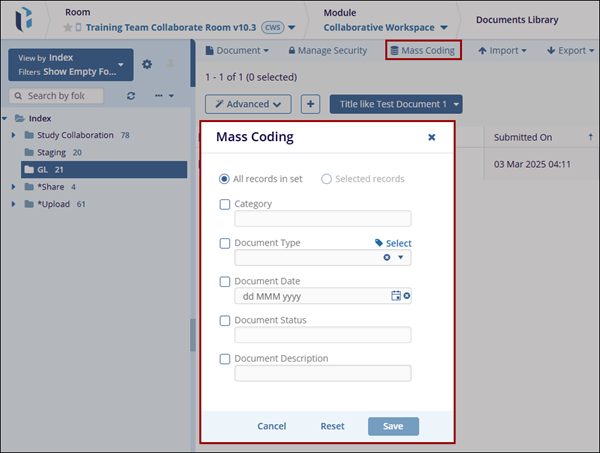Click the pin icon beside the gear
Screen dimensions: 600x453
(169, 65)
